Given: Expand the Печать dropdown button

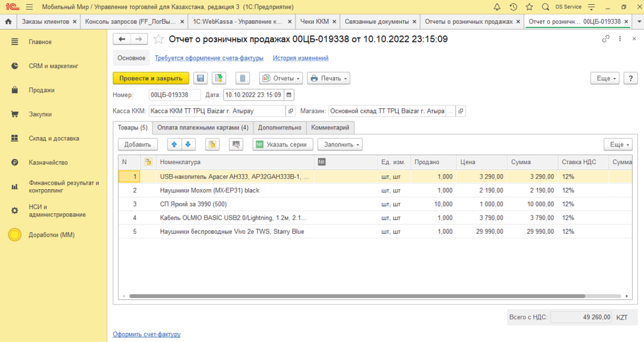Looking at the screenshot, I should tap(328, 78).
